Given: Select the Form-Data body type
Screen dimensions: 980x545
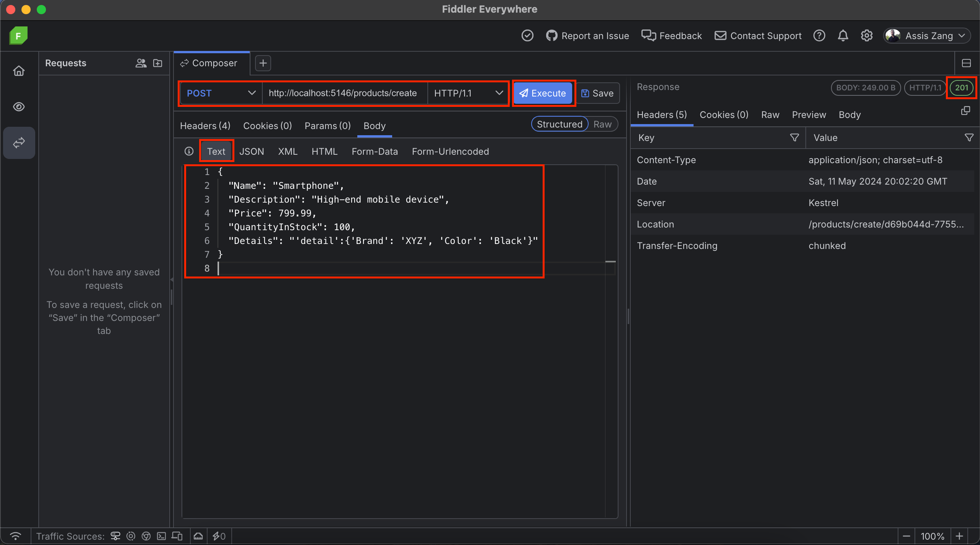Looking at the screenshot, I should [375, 151].
